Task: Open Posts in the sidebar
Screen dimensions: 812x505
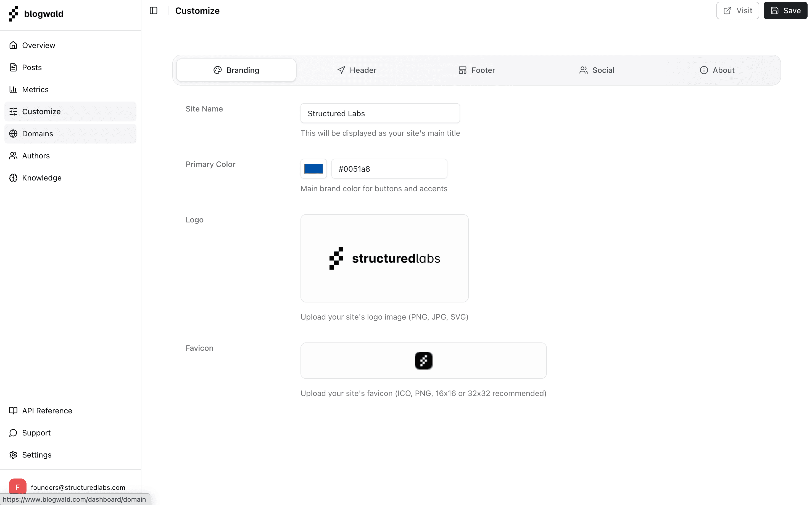Action: pyautogui.click(x=70, y=67)
